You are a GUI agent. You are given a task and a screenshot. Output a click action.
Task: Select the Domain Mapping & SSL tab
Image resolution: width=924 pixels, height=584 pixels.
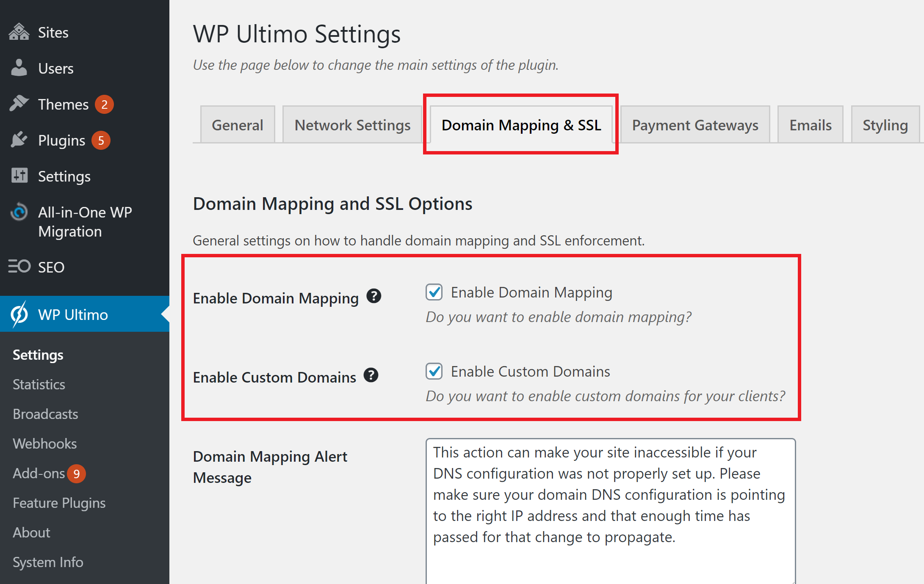click(x=521, y=125)
